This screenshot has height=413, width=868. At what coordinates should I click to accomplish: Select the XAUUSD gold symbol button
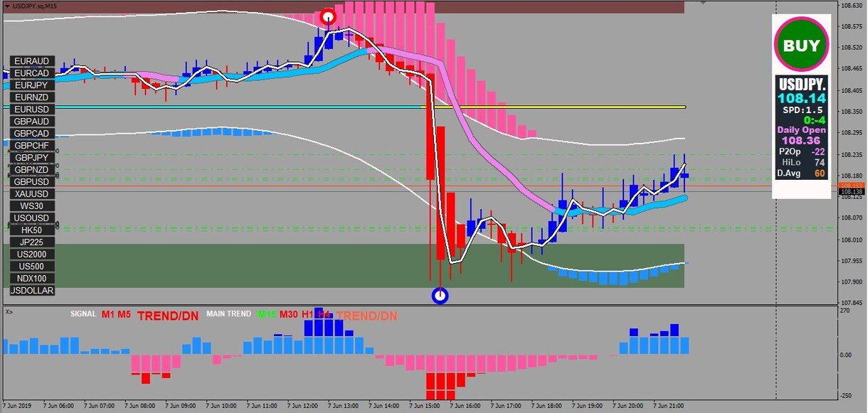(x=32, y=194)
